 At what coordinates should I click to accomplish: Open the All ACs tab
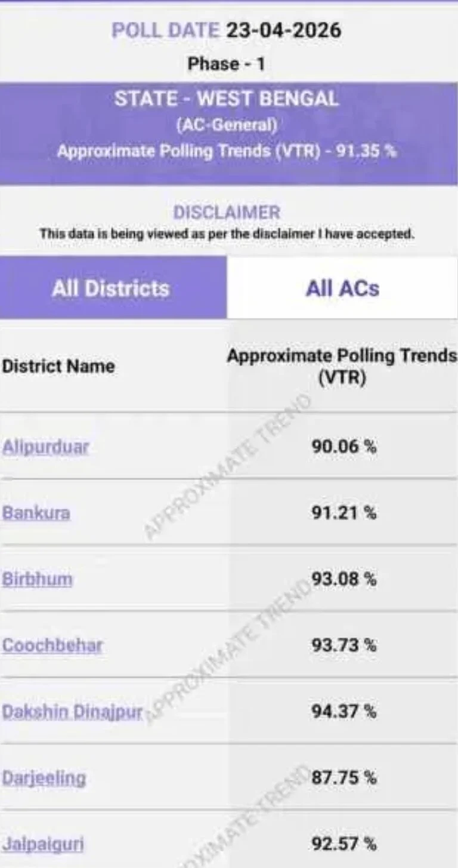[x=342, y=288]
